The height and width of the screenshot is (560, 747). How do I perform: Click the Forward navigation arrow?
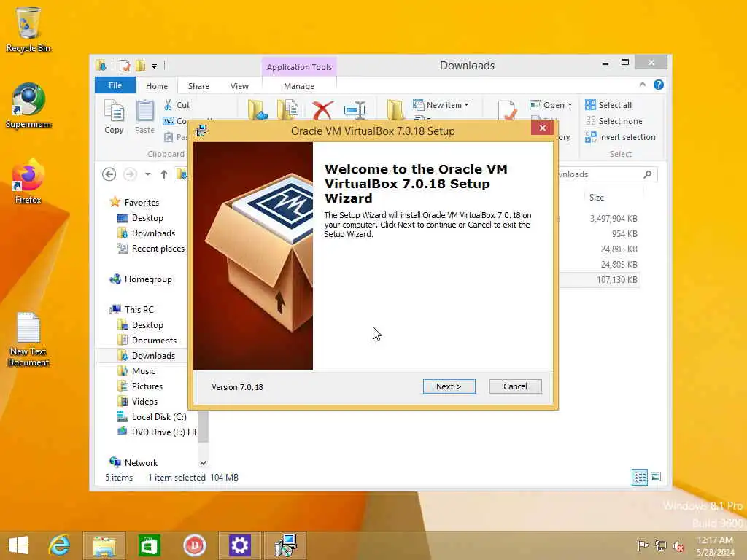click(130, 174)
